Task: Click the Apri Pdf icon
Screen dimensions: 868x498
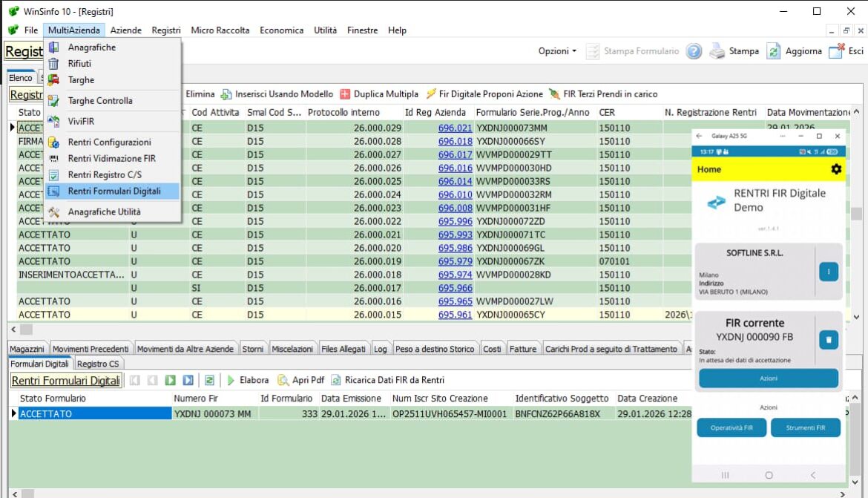Action: [283, 380]
